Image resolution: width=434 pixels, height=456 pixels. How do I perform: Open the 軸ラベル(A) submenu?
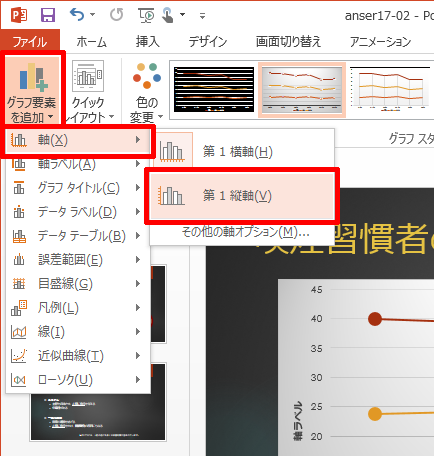point(78,164)
